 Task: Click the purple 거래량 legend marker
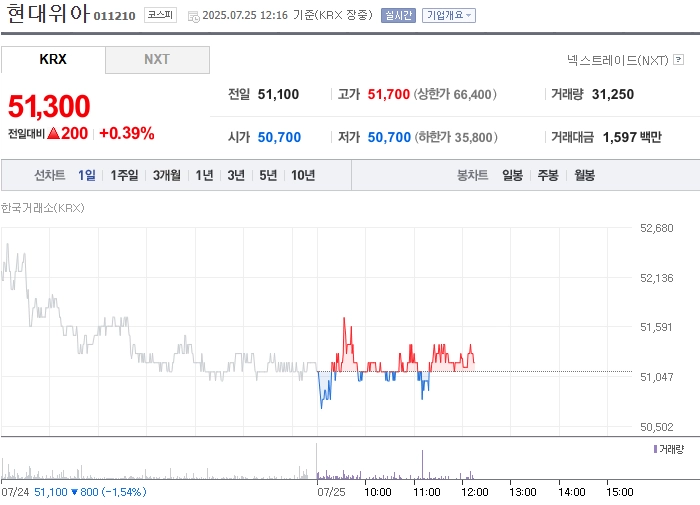click(x=655, y=449)
